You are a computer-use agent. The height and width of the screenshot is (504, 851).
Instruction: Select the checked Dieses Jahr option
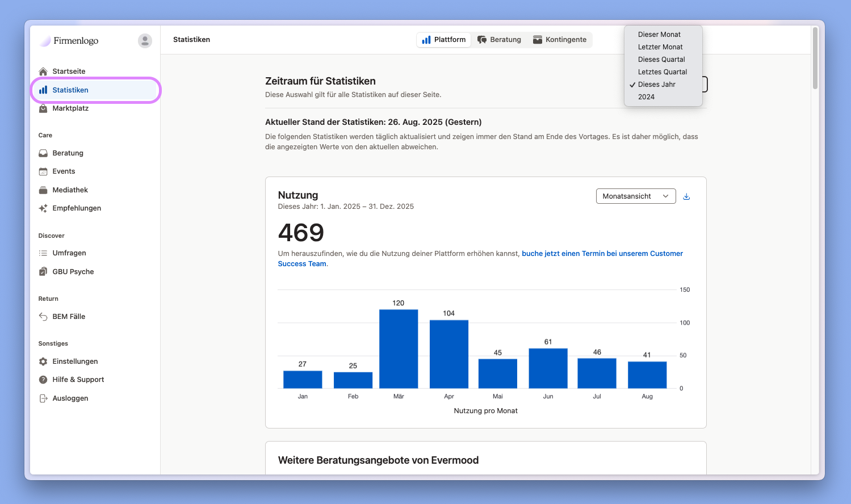pos(656,85)
